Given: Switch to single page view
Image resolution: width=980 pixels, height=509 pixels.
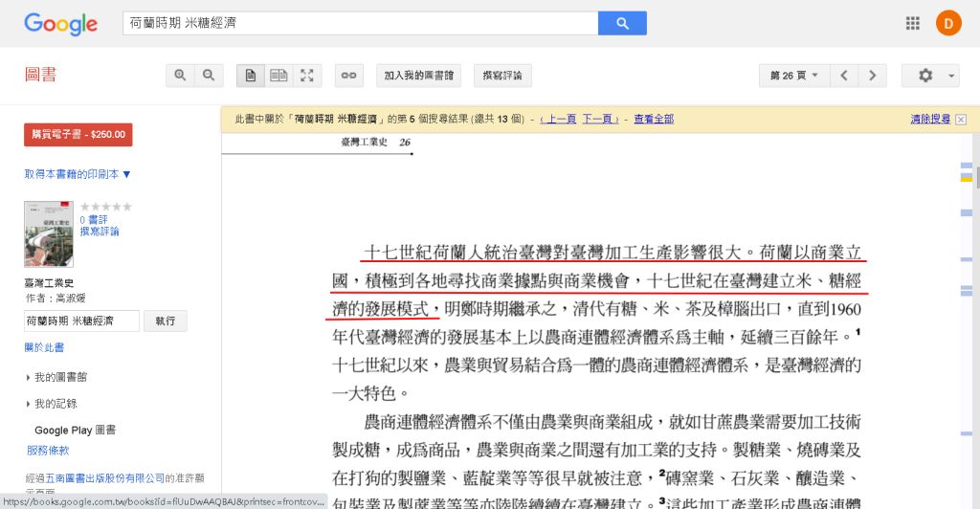Looking at the screenshot, I should 251,76.
